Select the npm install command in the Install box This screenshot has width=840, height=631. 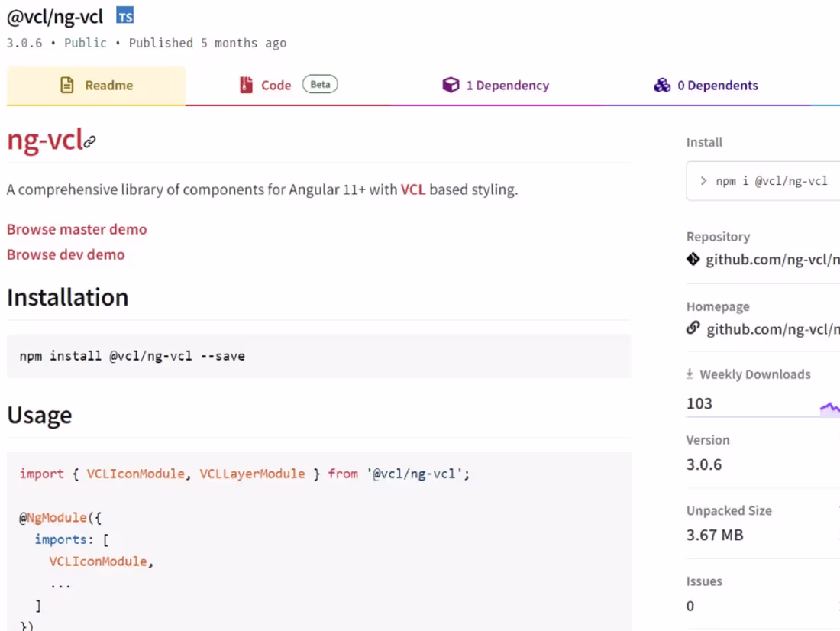coord(771,181)
